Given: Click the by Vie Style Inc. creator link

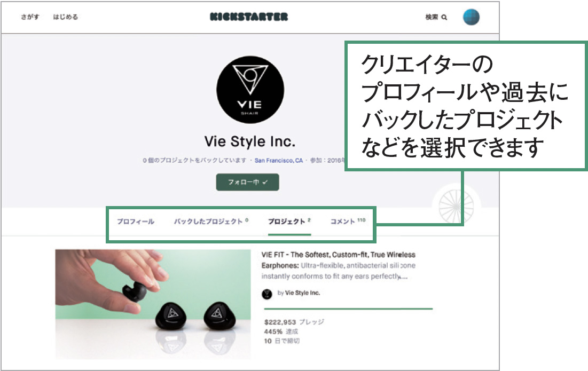Looking at the screenshot, I should tap(299, 293).
